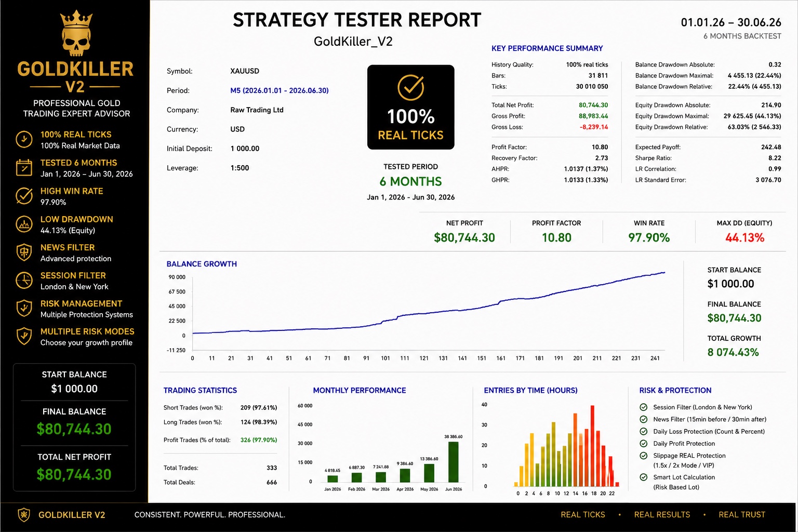Click the Total Deals value 666
The image size is (798, 532).
(272, 483)
